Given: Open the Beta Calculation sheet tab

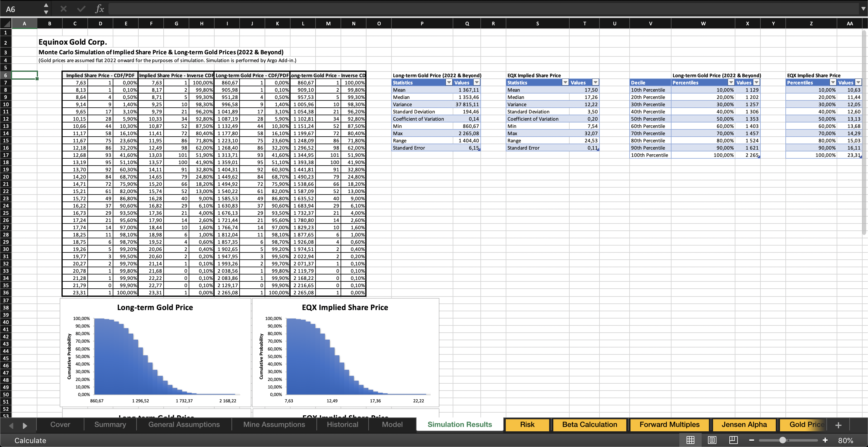Looking at the screenshot, I should [x=590, y=424].
